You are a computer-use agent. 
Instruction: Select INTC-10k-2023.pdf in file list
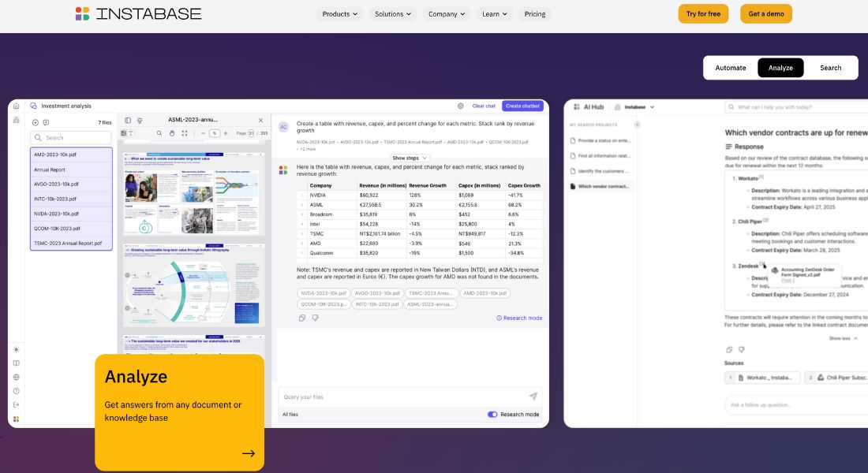click(71, 199)
